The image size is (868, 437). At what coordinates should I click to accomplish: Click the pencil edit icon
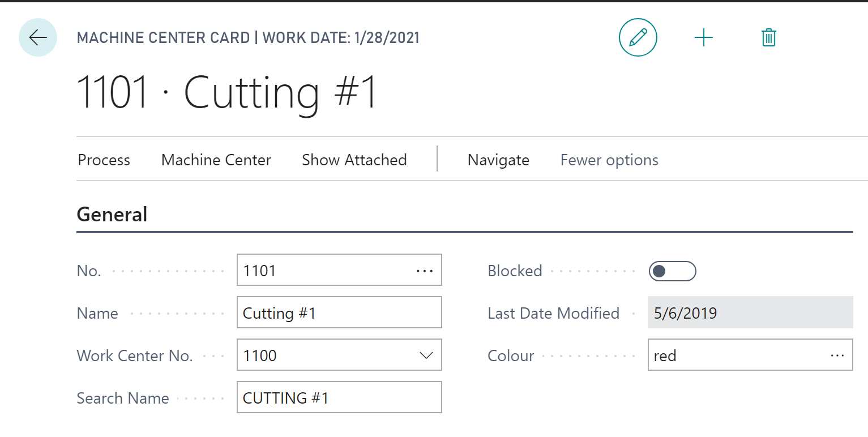[638, 38]
